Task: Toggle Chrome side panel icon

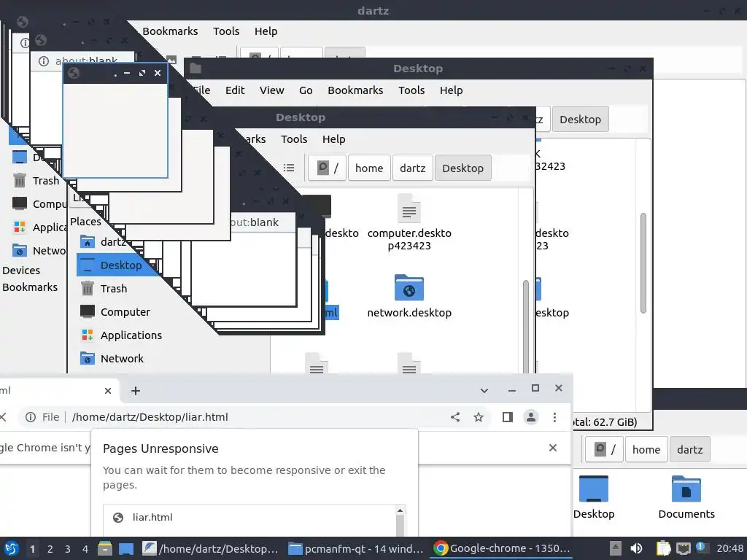Action: (508, 417)
